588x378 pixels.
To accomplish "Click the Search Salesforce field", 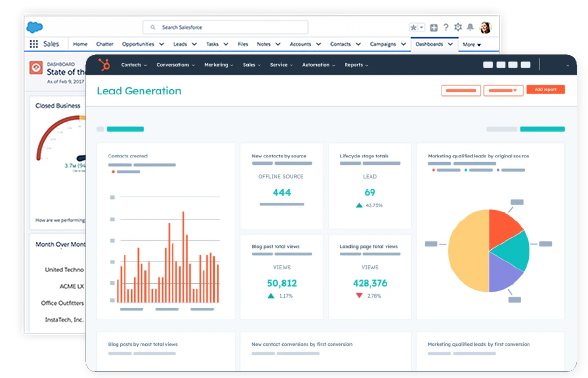I will 225,27.
